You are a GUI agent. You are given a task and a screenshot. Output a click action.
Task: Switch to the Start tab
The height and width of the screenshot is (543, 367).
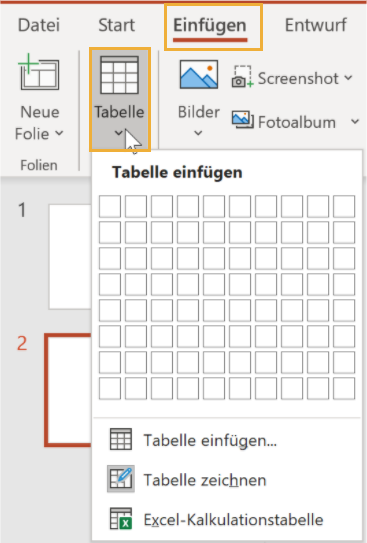pyautogui.click(x=116, y=25)
